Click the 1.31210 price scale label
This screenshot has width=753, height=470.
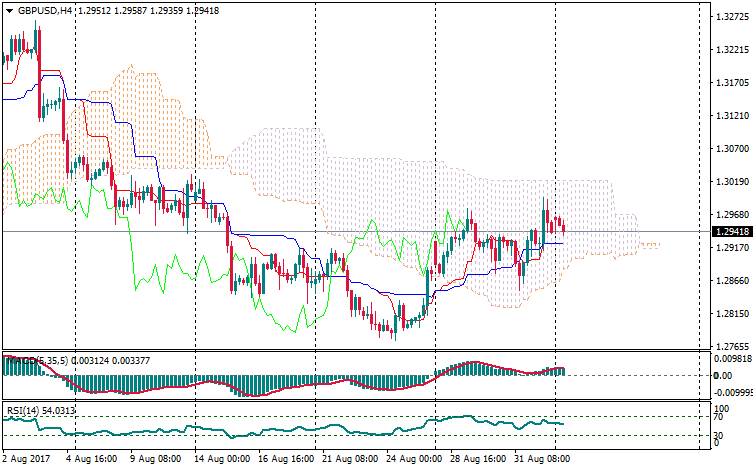click(731, 116)
